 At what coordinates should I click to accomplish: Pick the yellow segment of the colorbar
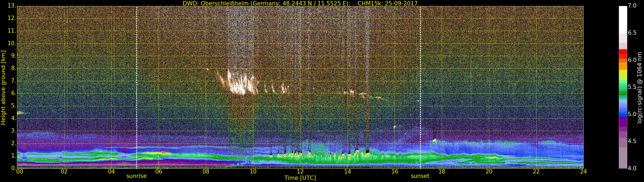pyautogui.click(x=623, y=72)
